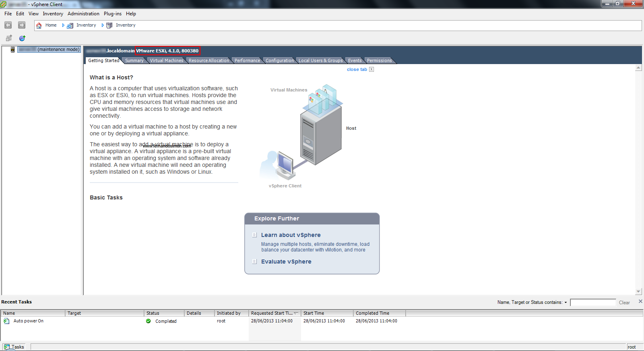This screenshot has height=351, width=644.
Task: Click the Auto power On task icon
Action: pos(6,321)
